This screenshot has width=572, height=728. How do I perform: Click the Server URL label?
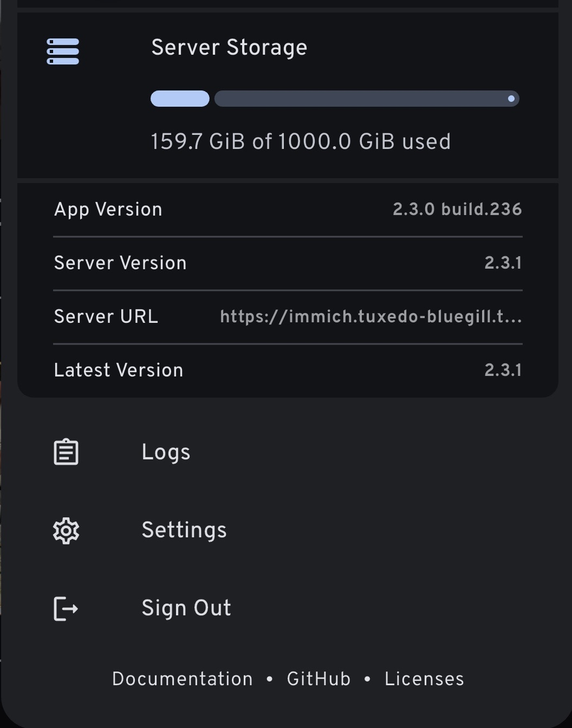pos(106,317)
